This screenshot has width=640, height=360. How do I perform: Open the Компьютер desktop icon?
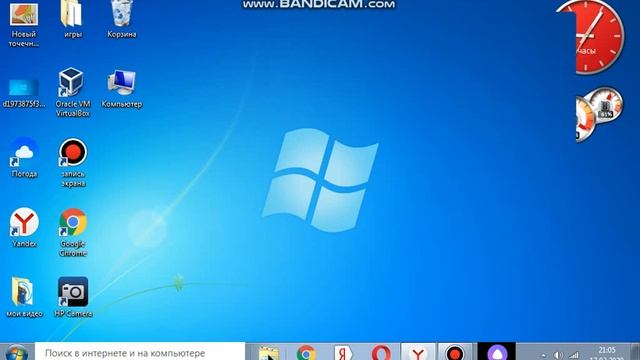122,89
